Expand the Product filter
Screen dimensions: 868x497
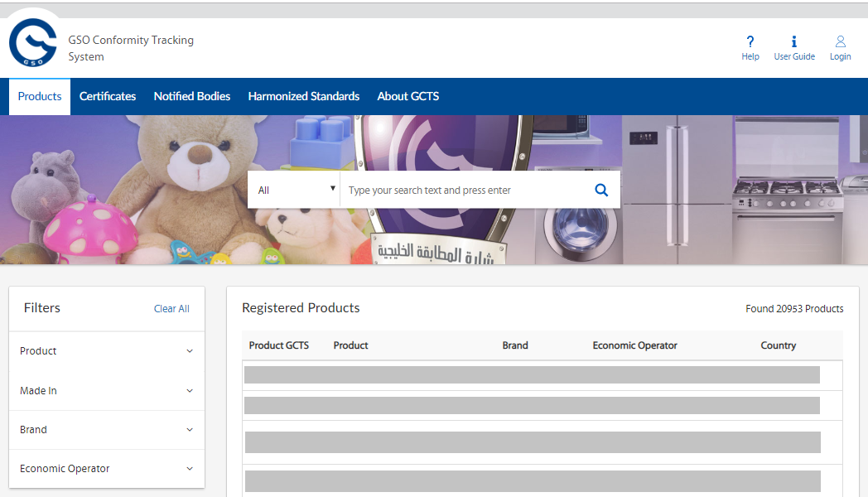coord(107,351)
